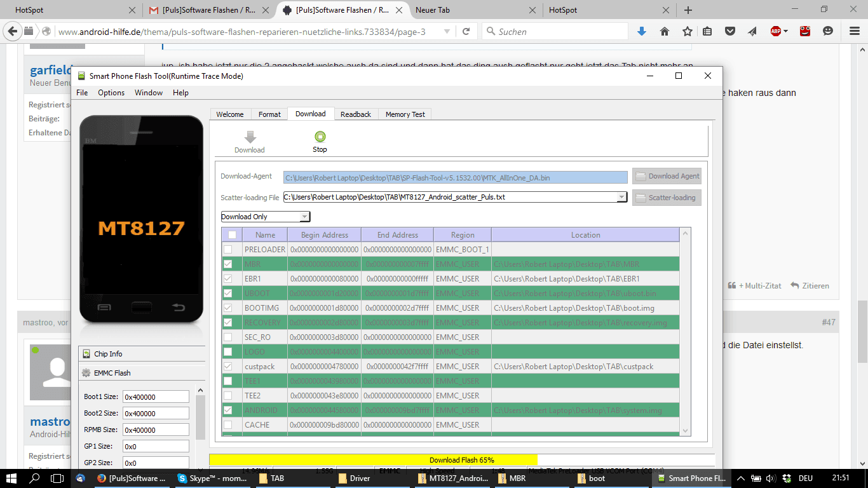The height and width of the screenshot is (488, 868).
Task: Toggle the BOOTIMG checkbox
Action: (x=227, y=308)
